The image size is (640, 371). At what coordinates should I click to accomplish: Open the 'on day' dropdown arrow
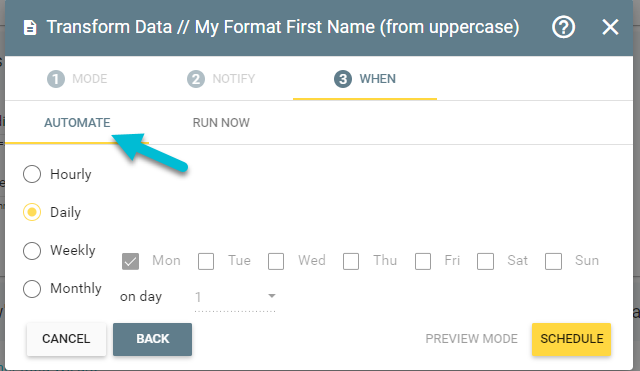(271, 296)
